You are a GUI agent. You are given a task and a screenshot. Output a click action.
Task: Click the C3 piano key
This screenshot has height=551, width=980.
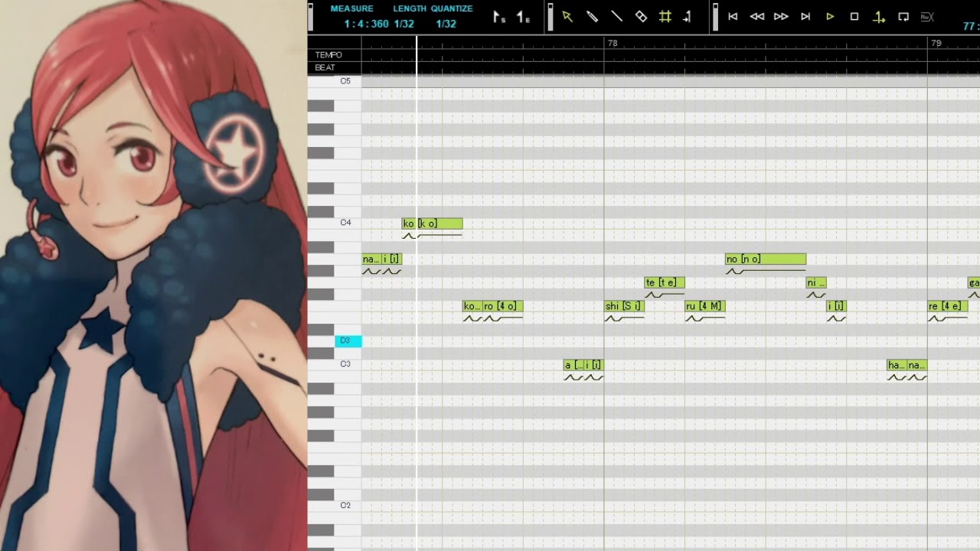335,364
